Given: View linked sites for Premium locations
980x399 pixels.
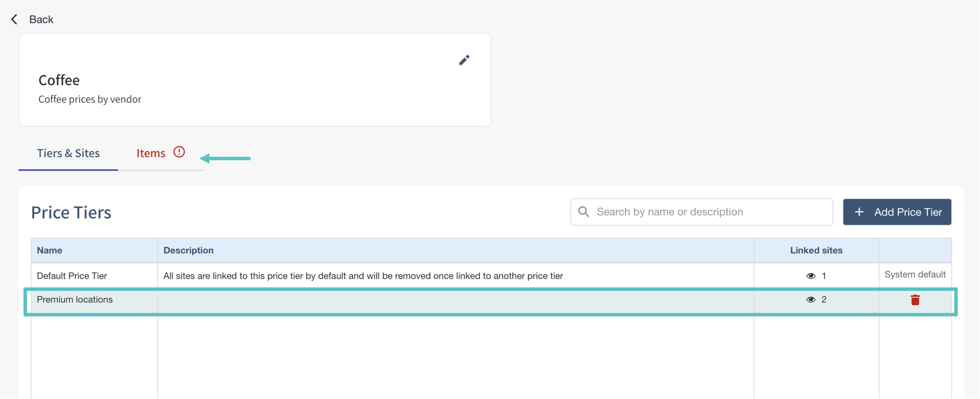Looking at the screenshot, I should 811,299.
